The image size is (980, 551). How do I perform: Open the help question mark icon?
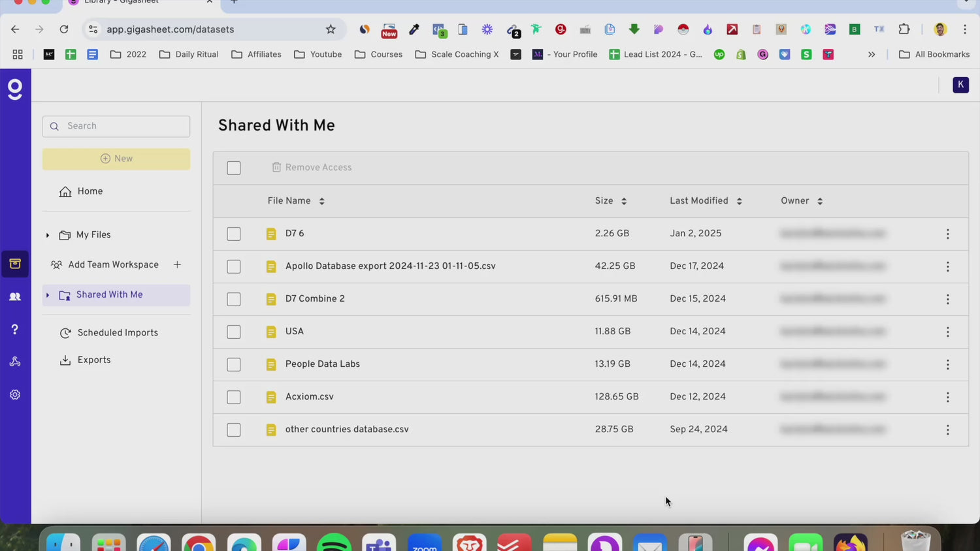[x=15, y=329]
